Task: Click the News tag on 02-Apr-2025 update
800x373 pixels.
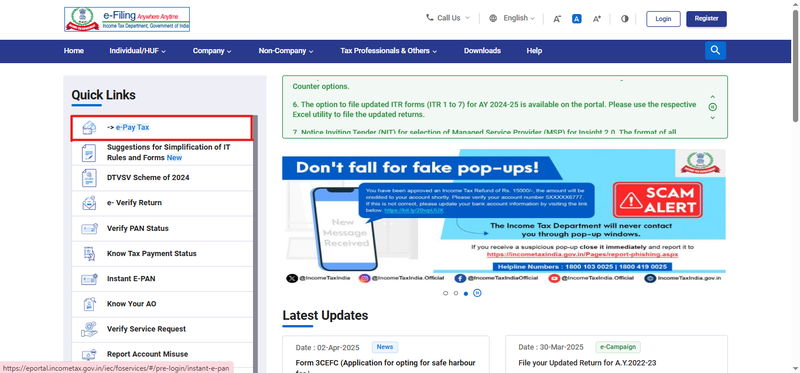Action: [385, 347]
